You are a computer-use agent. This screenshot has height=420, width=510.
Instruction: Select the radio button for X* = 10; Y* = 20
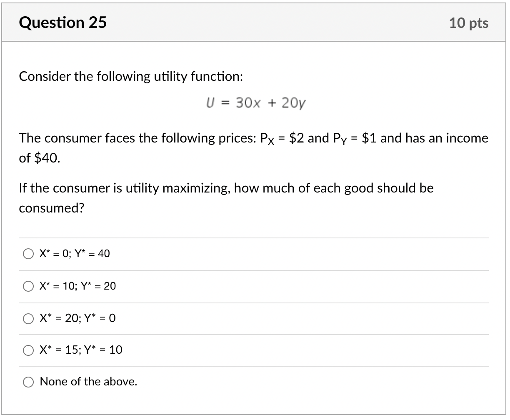pos(28,286)
